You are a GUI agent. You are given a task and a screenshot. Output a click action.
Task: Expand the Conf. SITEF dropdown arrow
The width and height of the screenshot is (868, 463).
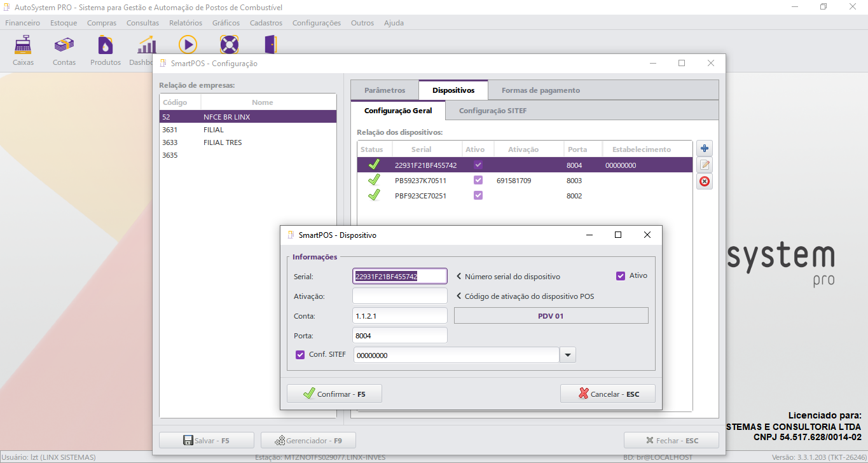click(568, 355)
